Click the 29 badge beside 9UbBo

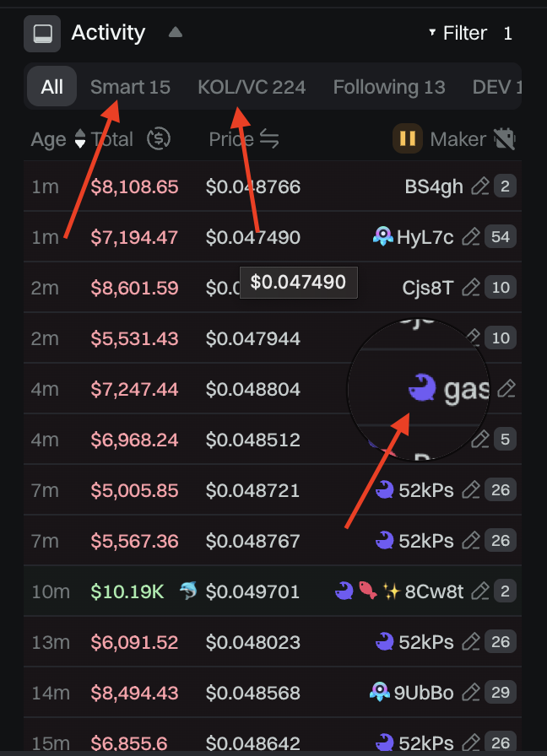click(x=501, y=693)
